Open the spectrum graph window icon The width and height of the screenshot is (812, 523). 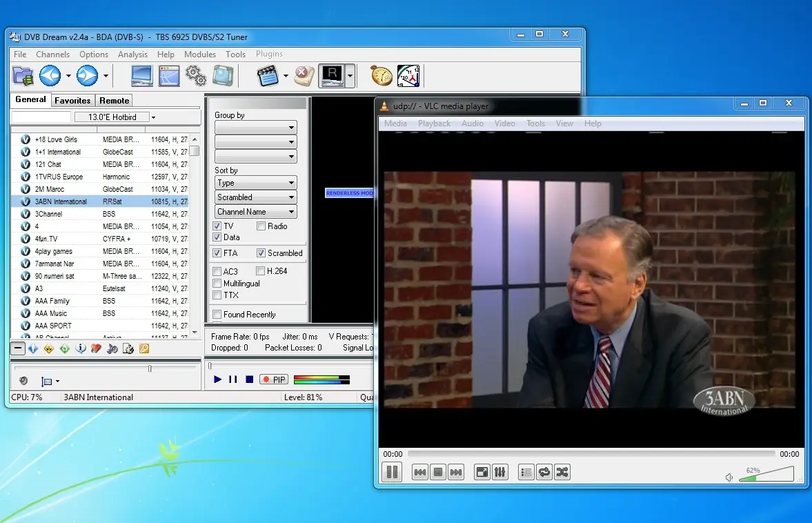click(x=169, y=76)
